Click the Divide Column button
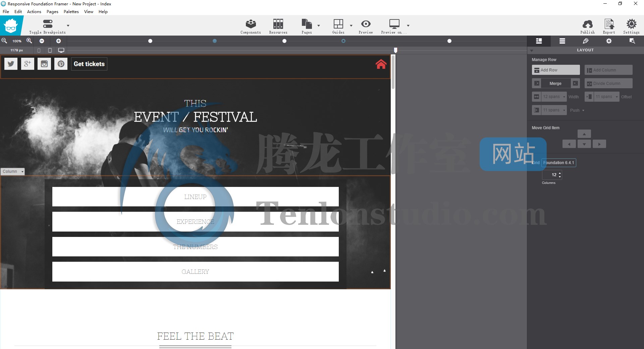This screenshot has height=349, width=644. pos(608,83)
